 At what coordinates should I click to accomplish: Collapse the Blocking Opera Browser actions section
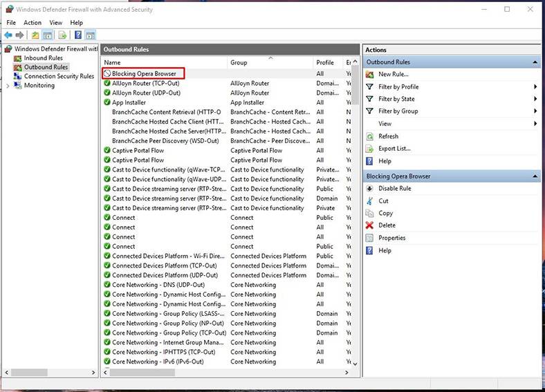[535, 176]
